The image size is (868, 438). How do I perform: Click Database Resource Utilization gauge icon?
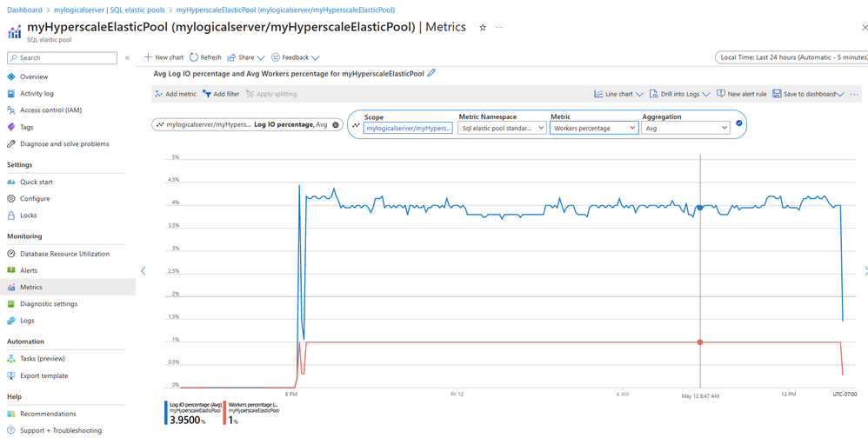pyautogui.click(x=11, y=254)
